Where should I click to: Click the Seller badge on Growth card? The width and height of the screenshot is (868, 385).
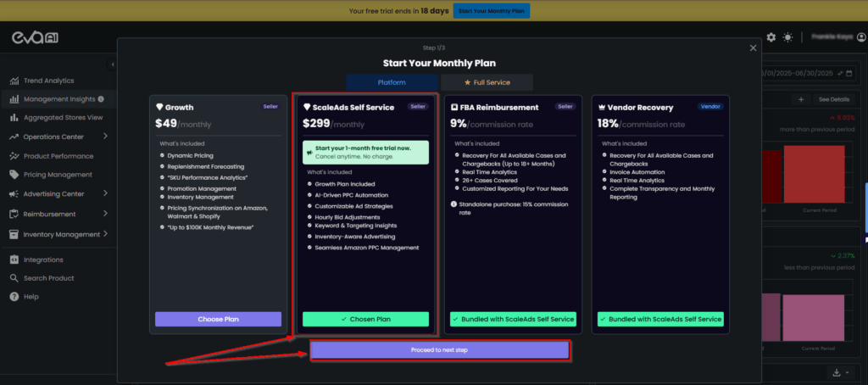270,106
